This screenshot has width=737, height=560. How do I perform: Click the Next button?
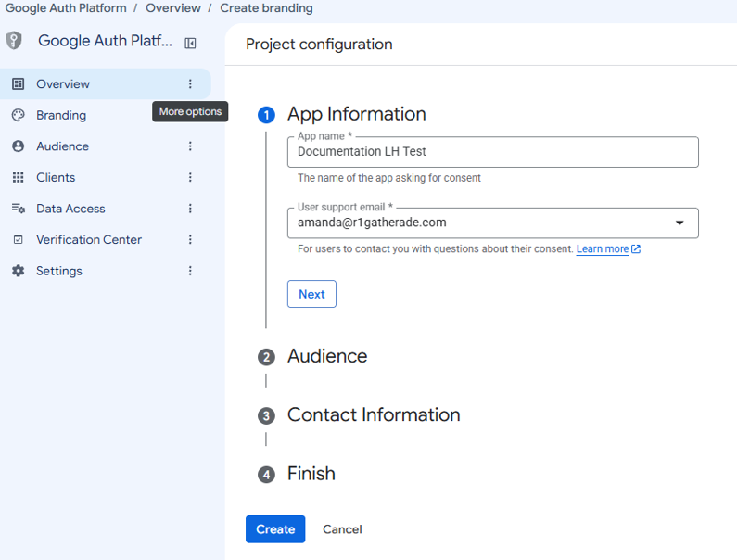tap(311, 294)
